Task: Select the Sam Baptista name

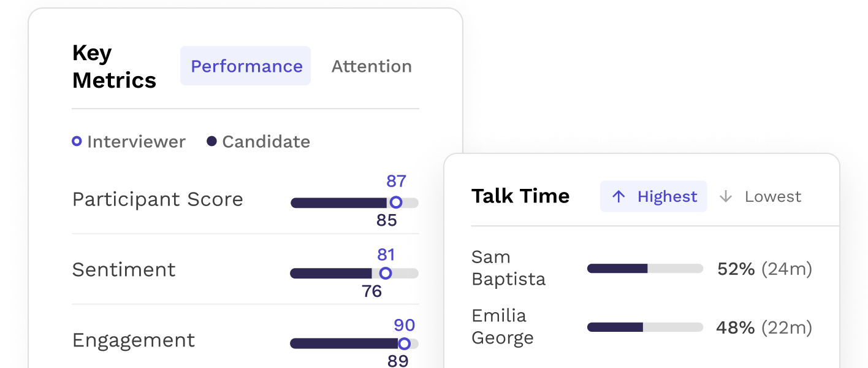Action: pos(508,268)
